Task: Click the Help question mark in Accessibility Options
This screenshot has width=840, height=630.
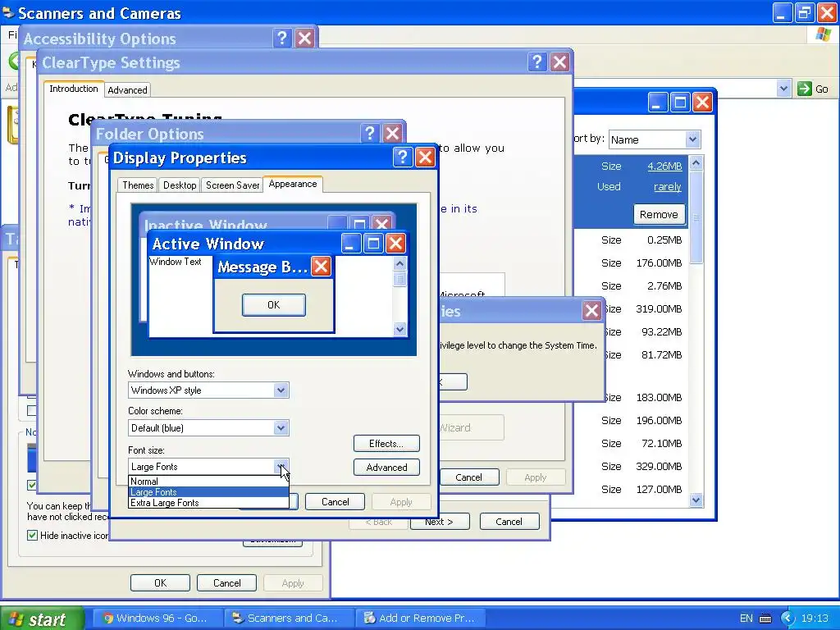Action: coord(282,38)
